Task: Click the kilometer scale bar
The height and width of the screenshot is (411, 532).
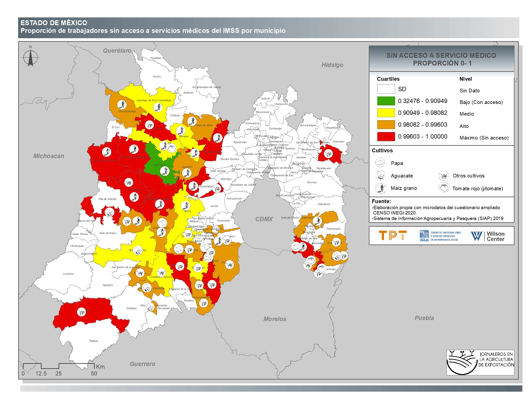Action: click(59, 366)
